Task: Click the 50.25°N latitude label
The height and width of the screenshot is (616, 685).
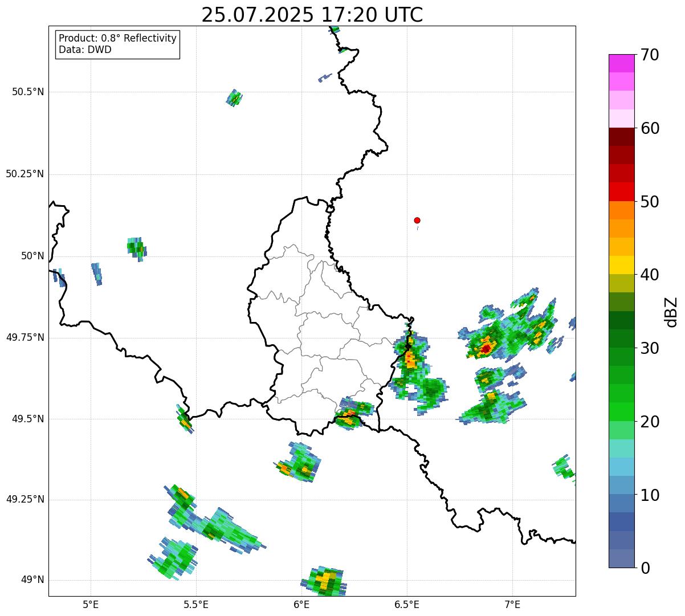Action: [25, 174]
